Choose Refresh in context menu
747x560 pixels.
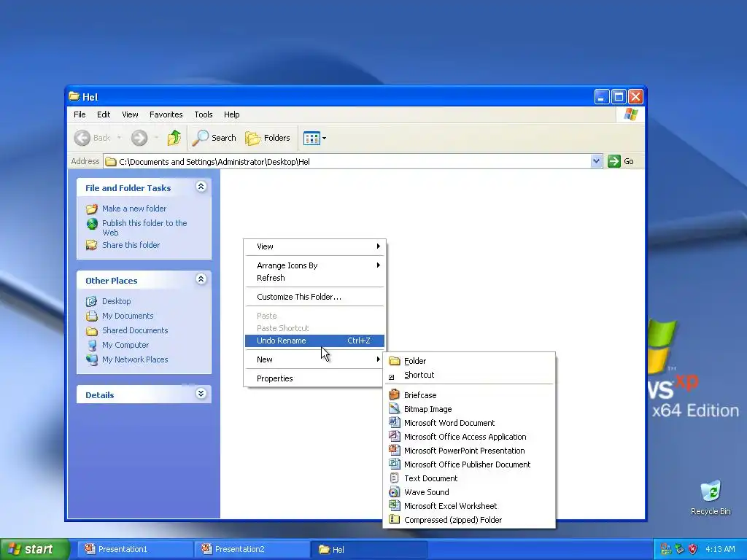pos(314,278)
